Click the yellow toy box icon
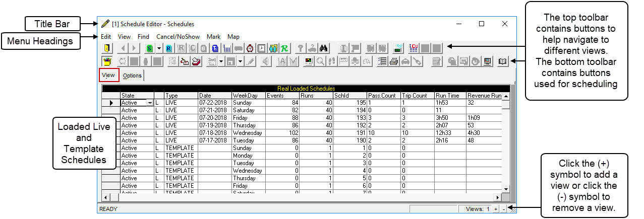The height and width of the screenshot is (219, 644). pos(107,61)
